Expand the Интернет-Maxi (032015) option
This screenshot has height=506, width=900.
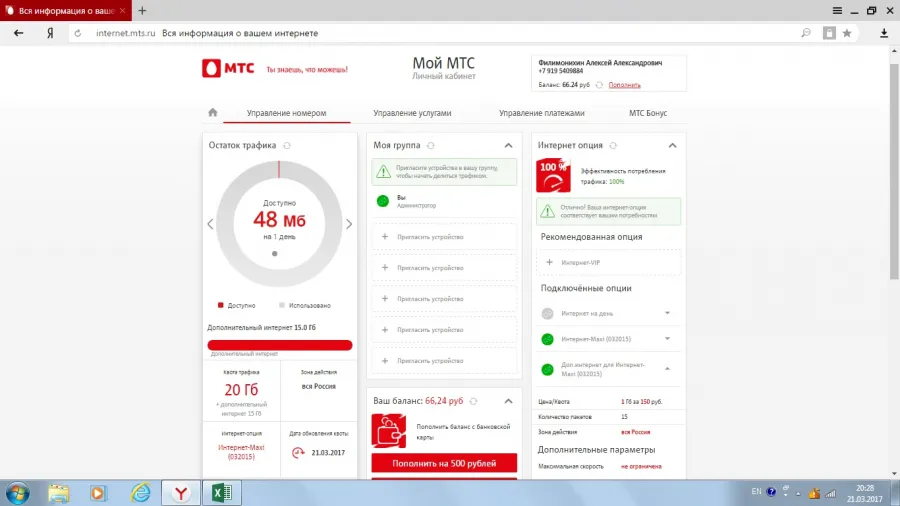668,339
